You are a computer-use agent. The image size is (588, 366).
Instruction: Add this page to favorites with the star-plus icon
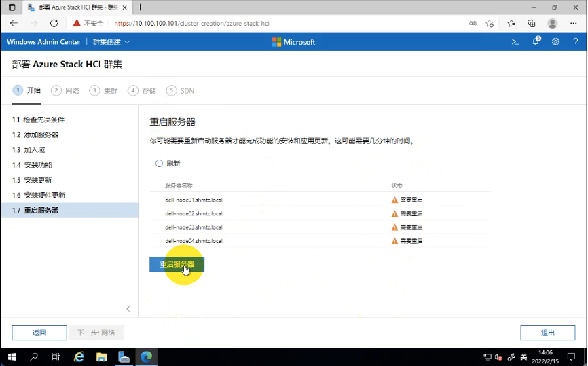tap(490, 23)
